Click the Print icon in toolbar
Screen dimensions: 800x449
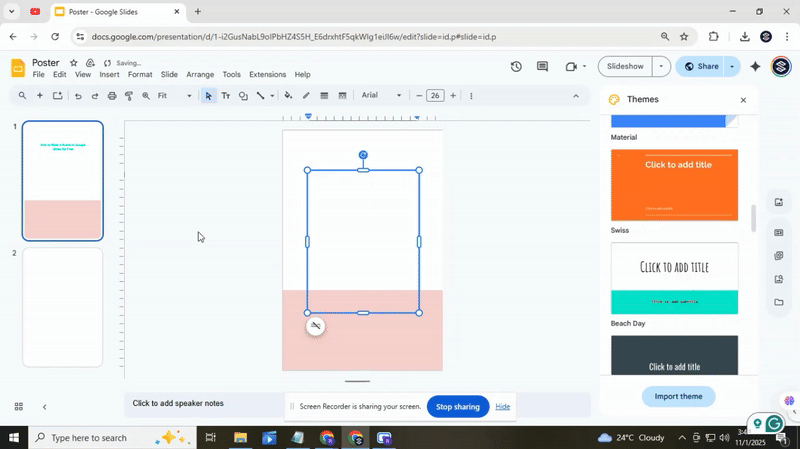[x=112, y=96]
